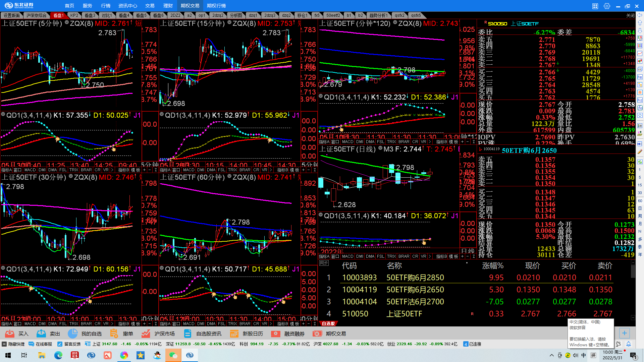
Task: Click the grid layout icon in title bar
Action: 595,6
